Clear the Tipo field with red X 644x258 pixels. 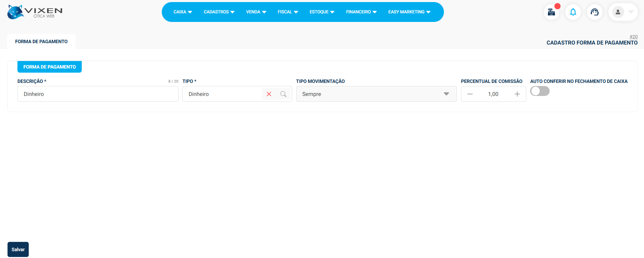tap(269, 94)
